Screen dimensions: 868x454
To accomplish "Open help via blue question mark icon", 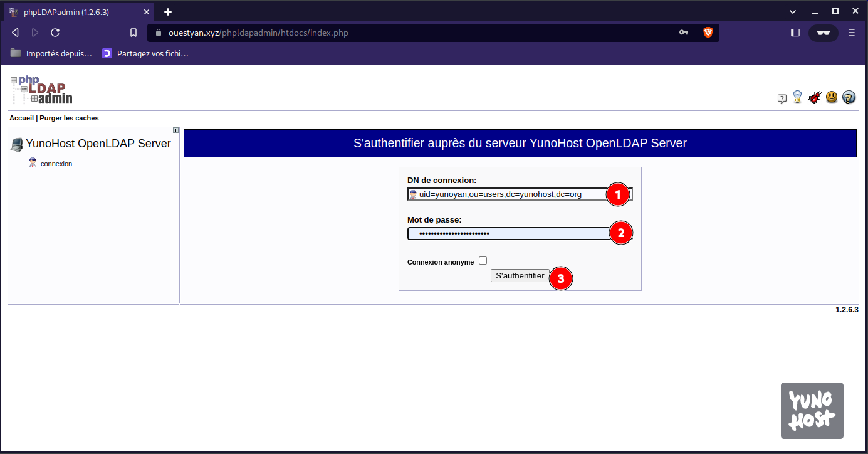I will pyautogui.click(x=849, y=97).
